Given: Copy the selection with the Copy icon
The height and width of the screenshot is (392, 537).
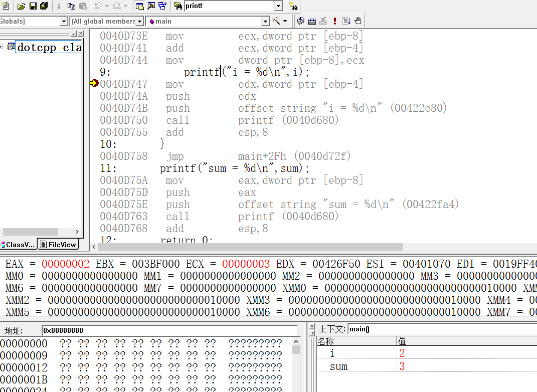Looking at the screenshot, I should point(71,6).
